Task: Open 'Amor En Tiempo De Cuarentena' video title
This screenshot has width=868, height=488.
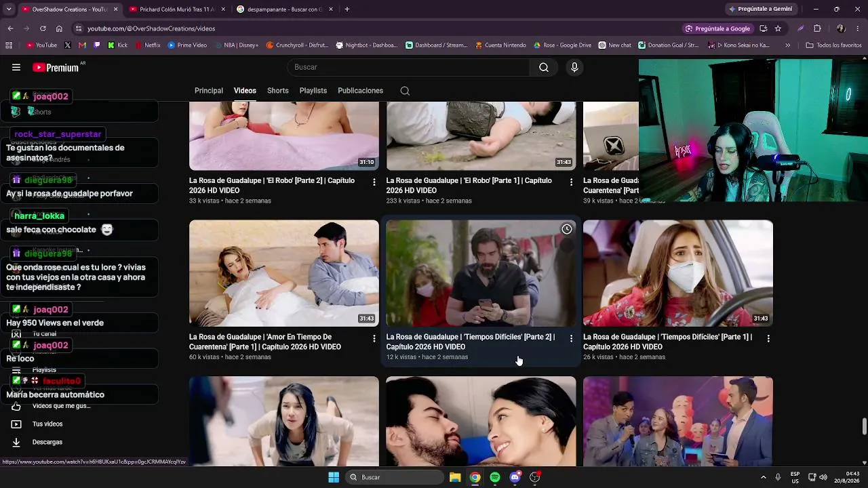Action: pyautogui.click(x=265, y=342)
